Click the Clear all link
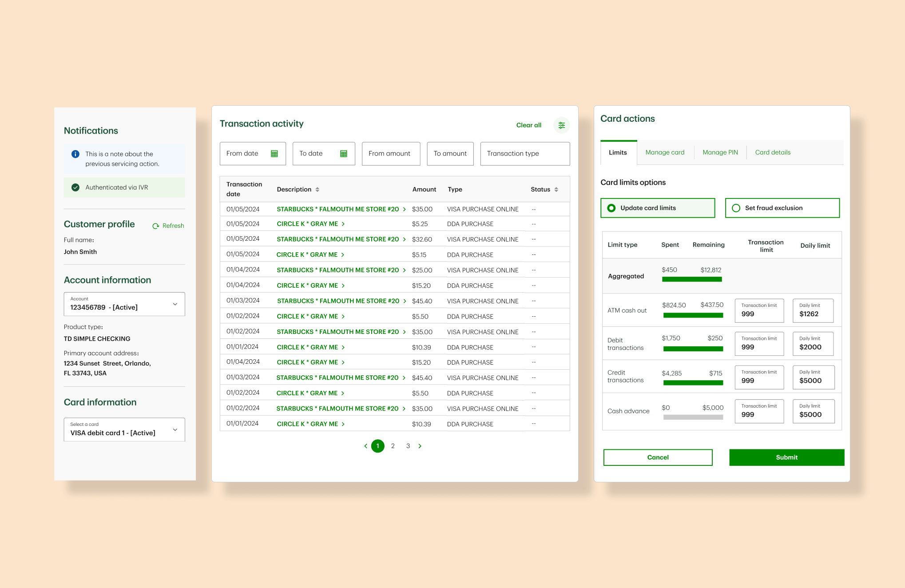This screenshot has height=588, width=905. (x=528, y=125)
